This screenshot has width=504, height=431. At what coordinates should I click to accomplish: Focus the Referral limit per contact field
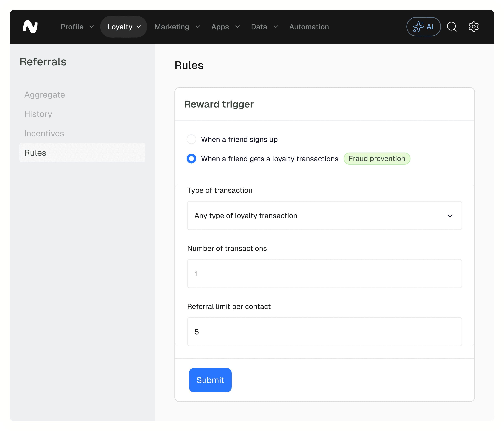[324, 332]
